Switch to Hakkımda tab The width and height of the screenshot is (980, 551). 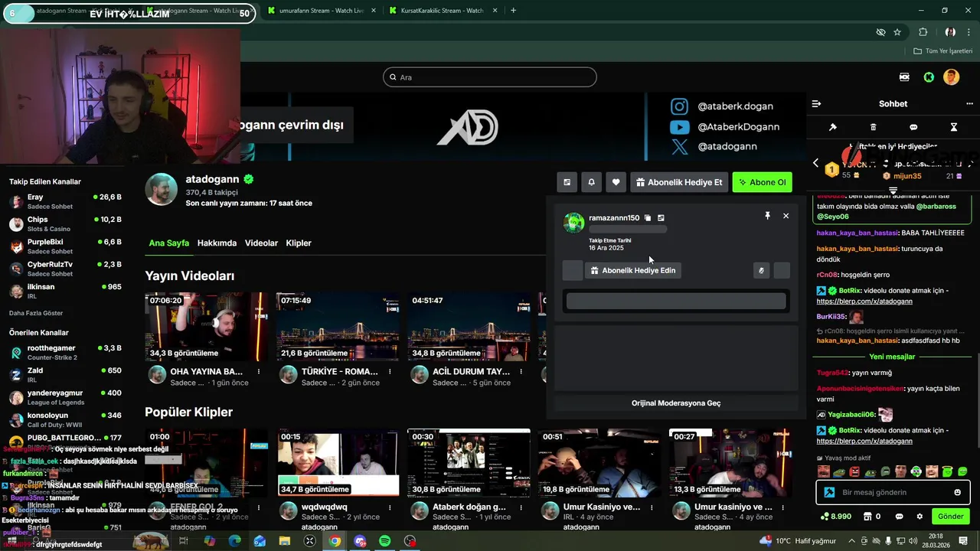217,243
